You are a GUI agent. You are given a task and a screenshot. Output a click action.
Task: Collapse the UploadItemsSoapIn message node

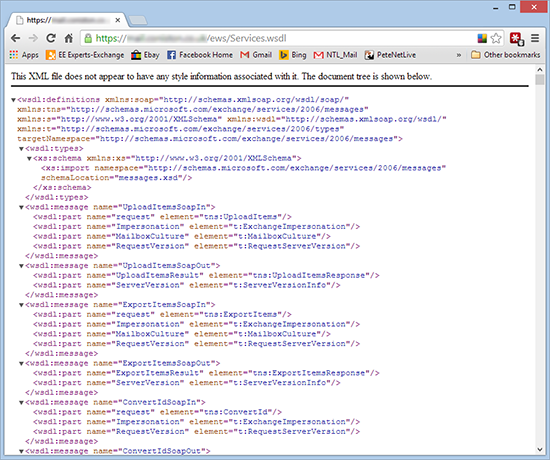pyautogui.click(x=21, y=207)
